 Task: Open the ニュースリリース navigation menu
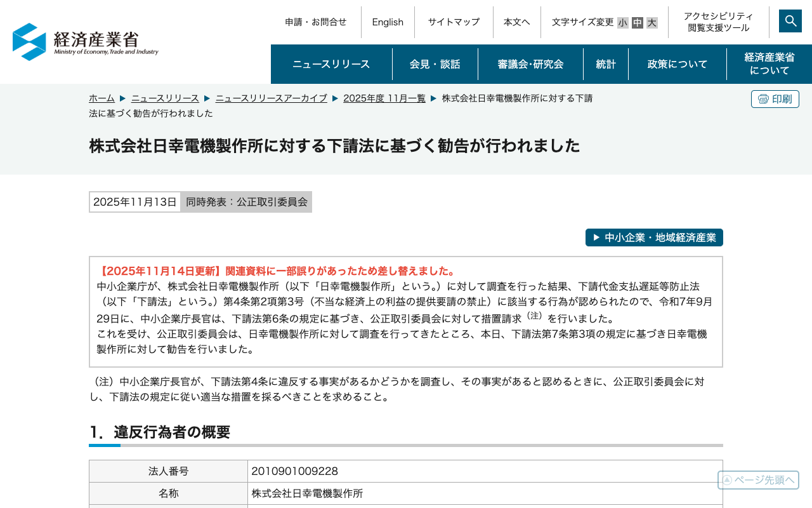[x=331, y=64]
